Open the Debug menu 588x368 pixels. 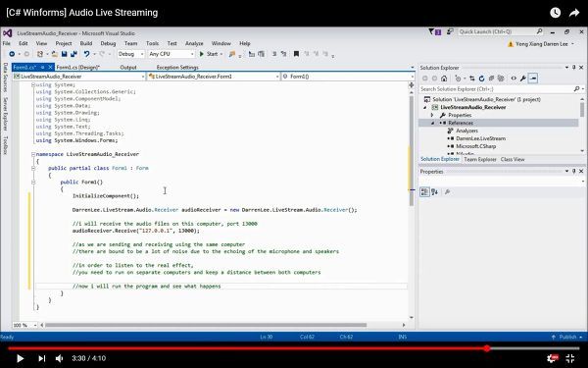pyautogui.click(x=108, y=43)
